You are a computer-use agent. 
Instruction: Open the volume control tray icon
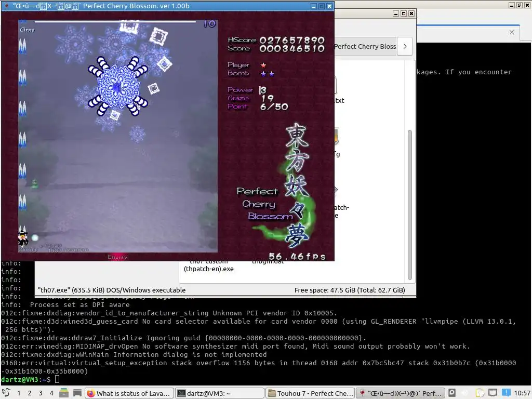tap(465, 393)
